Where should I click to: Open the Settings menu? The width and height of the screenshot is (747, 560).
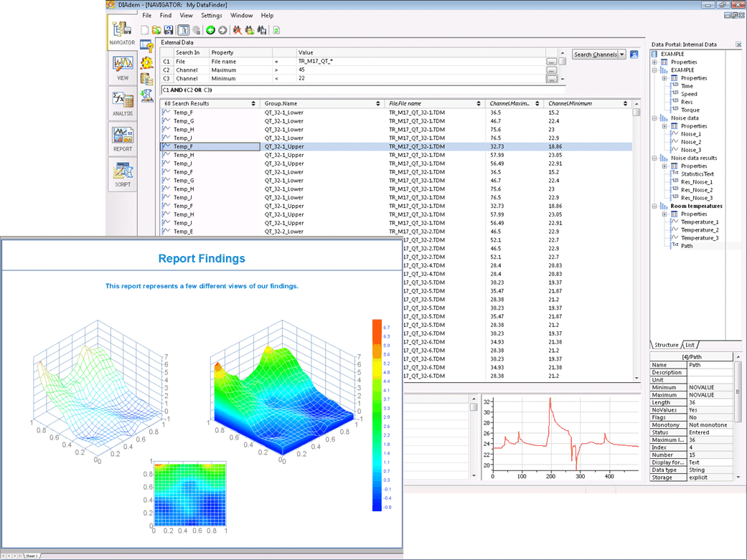211,15
